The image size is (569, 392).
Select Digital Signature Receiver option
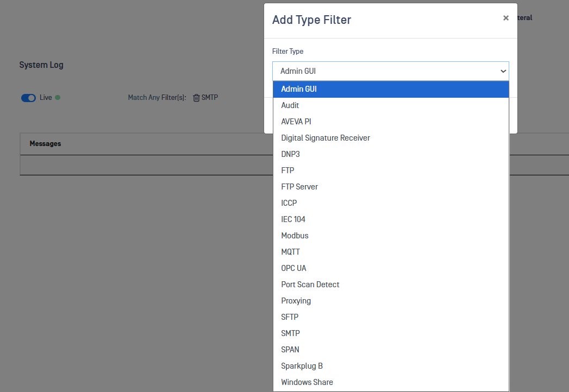point(326,138)
